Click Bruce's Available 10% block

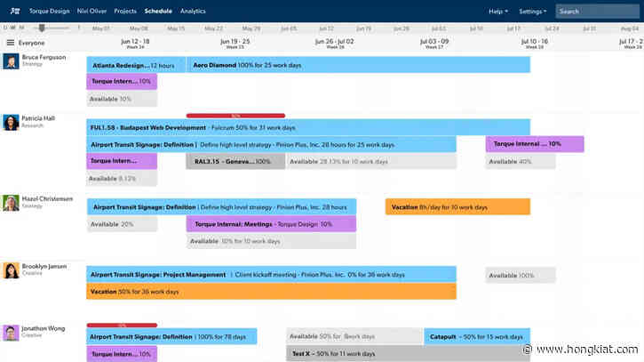(122, 99)
